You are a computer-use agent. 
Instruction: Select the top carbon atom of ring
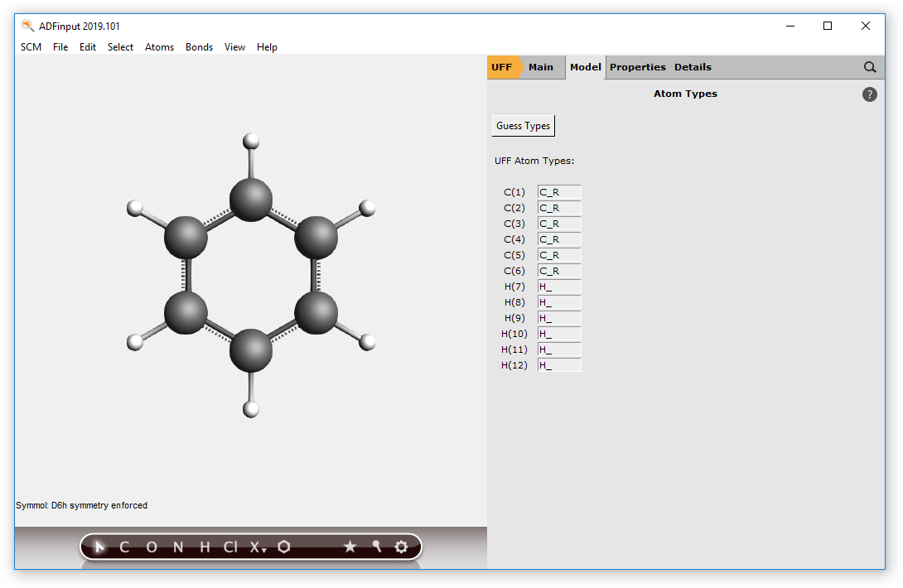[x=251, y=200]
